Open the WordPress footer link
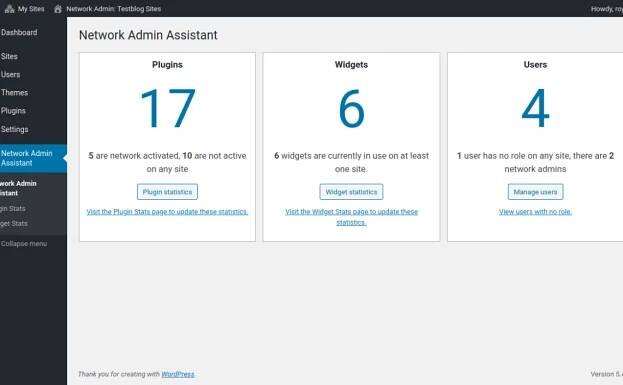The height and width of the screenshot is (385, 623). (178, 374)
